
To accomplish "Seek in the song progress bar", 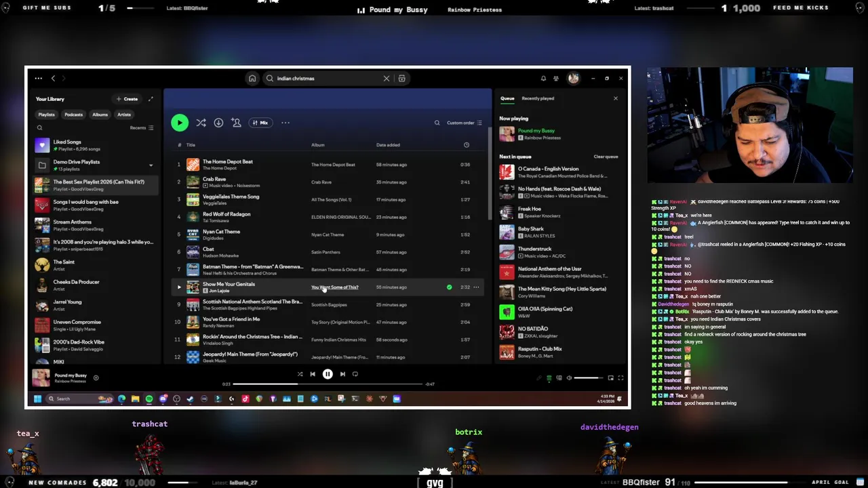I will [328, 384].
